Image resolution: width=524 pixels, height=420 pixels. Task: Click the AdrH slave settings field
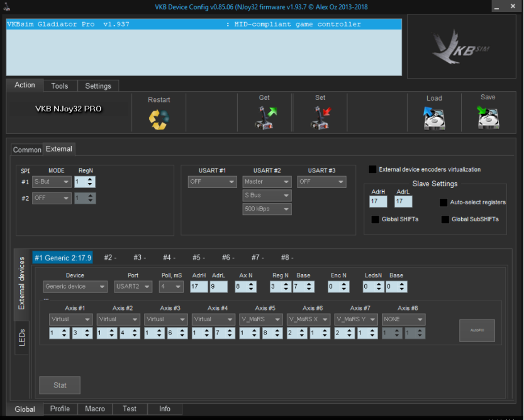click(378, 202)
